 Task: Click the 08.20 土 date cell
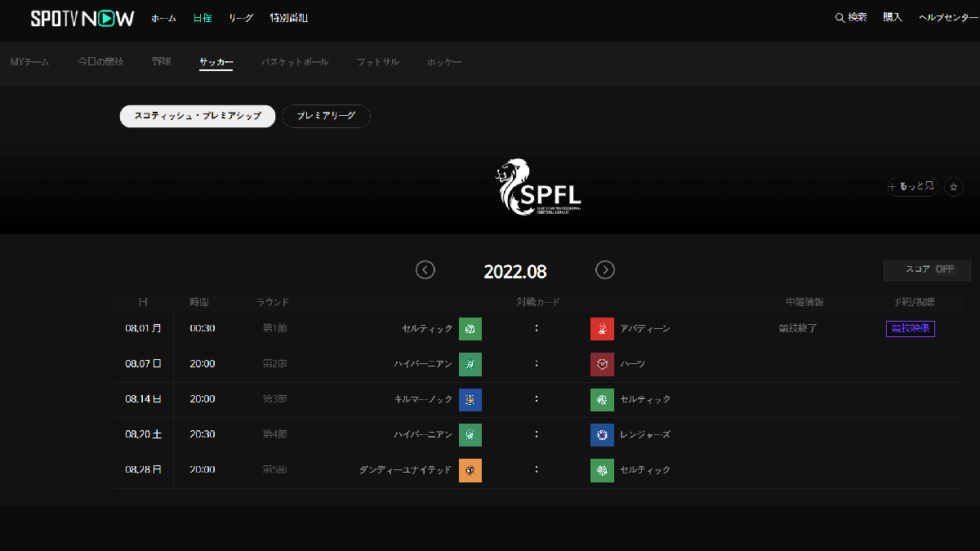click(143, 435)
